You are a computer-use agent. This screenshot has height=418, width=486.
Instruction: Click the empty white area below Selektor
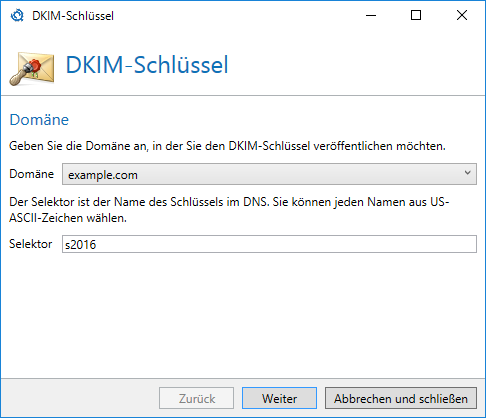point(243,315)
